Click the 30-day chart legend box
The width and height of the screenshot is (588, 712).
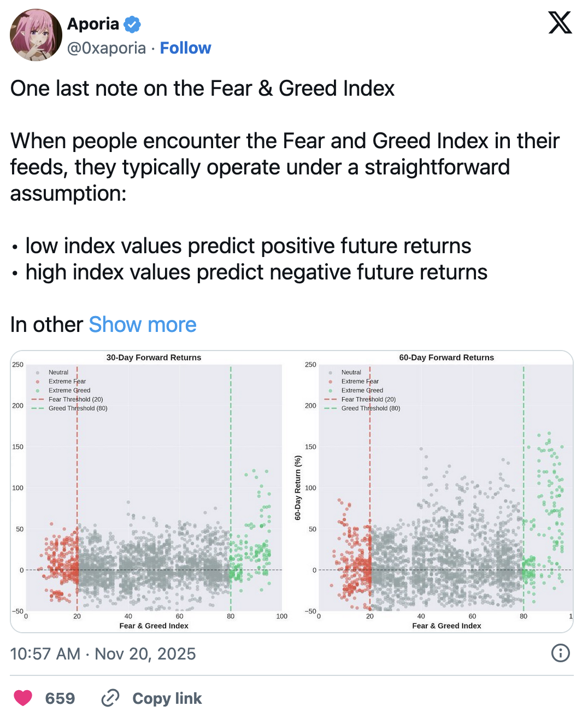pyautogui.click(x=70, y=390)
